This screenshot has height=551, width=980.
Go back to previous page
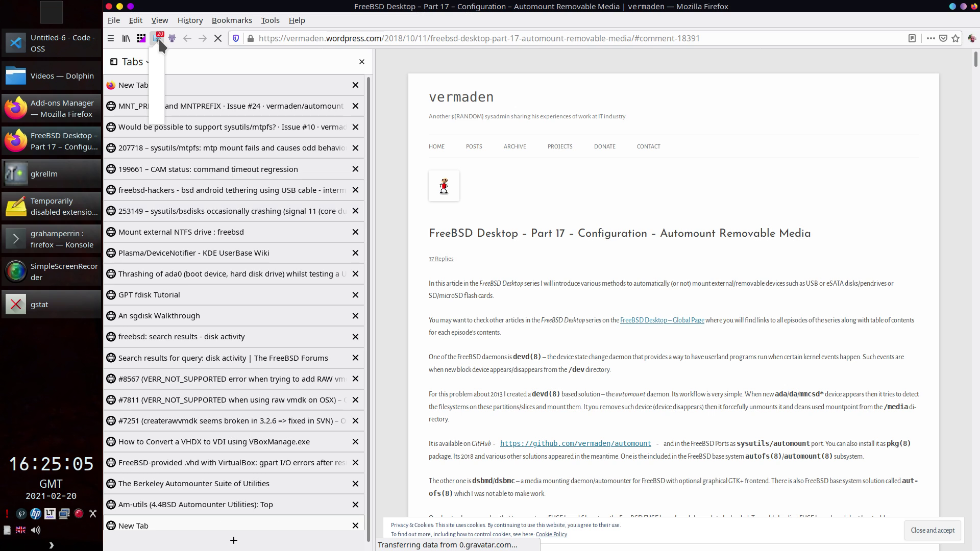point(187,38)
